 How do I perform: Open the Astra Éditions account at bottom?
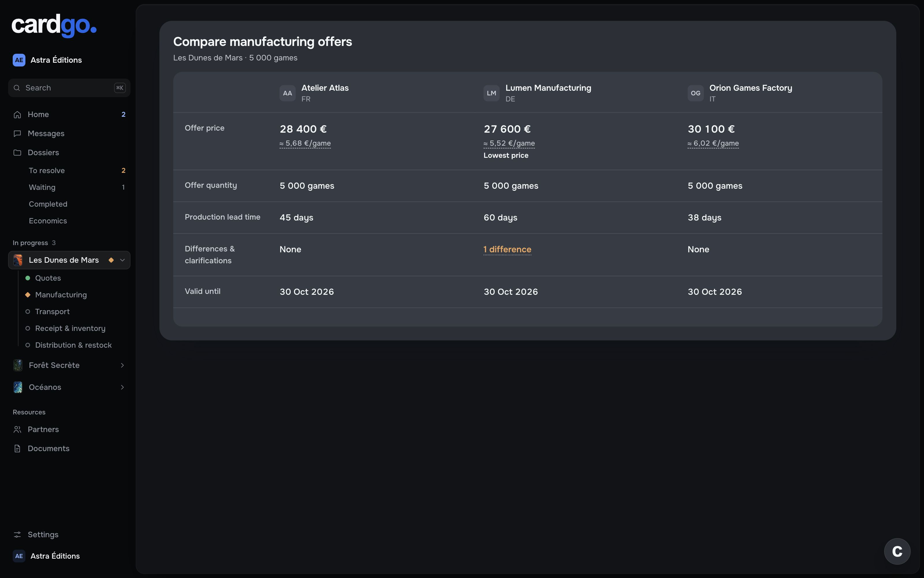click(69, 556)
